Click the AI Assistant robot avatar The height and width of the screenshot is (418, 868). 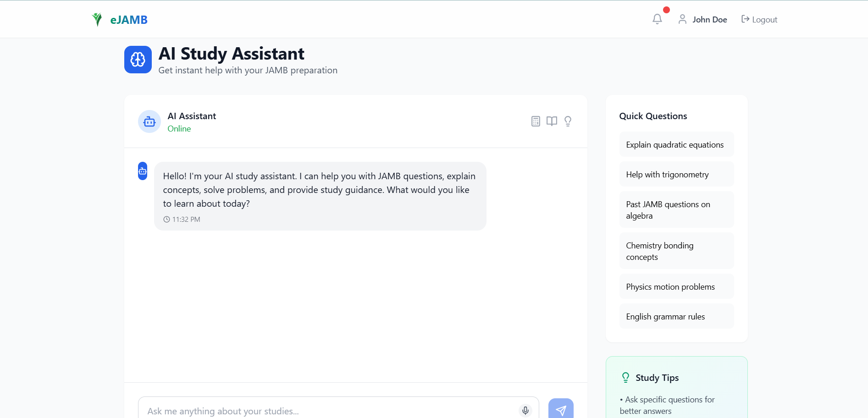point(149,121)
